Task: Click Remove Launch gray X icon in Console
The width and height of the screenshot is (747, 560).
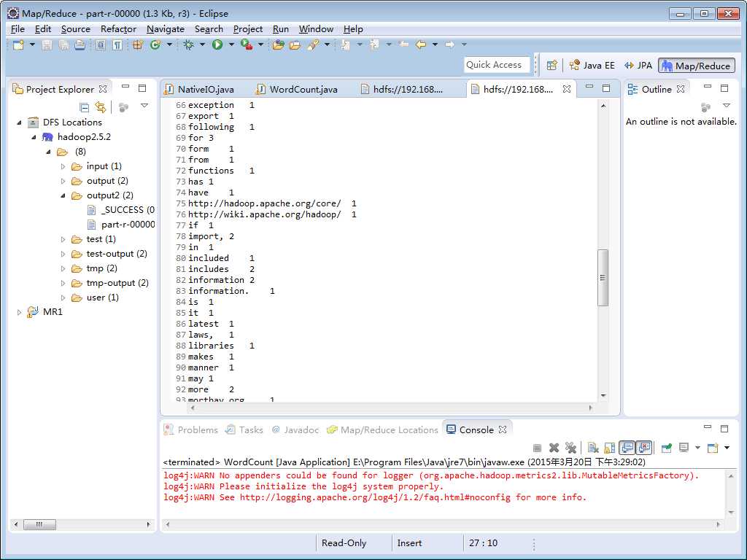Action: 554,448
